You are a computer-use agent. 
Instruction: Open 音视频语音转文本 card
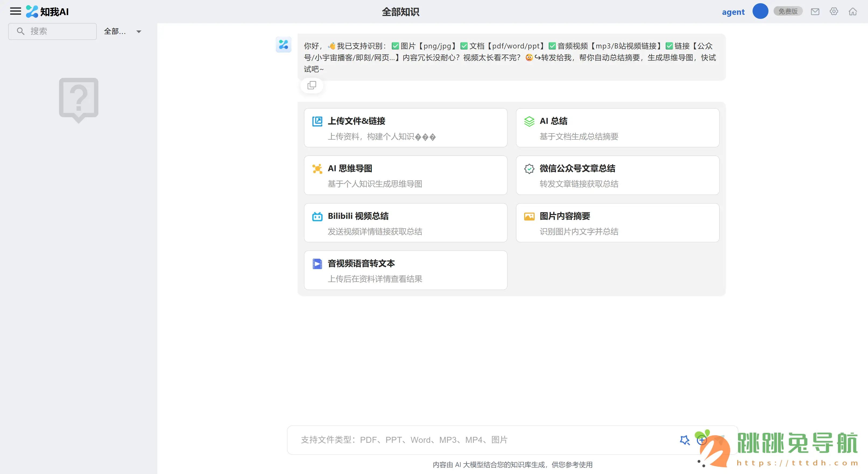405,270
